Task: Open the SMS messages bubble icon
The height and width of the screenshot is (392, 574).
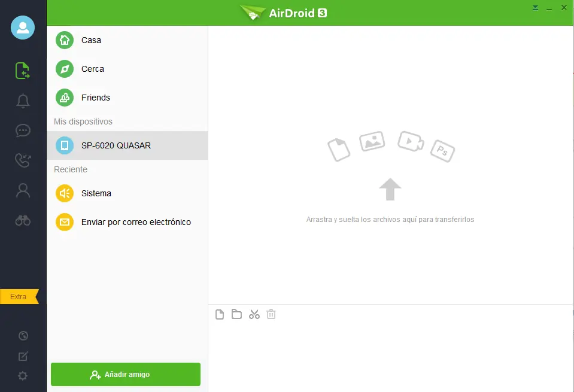Action: (23, 130)
